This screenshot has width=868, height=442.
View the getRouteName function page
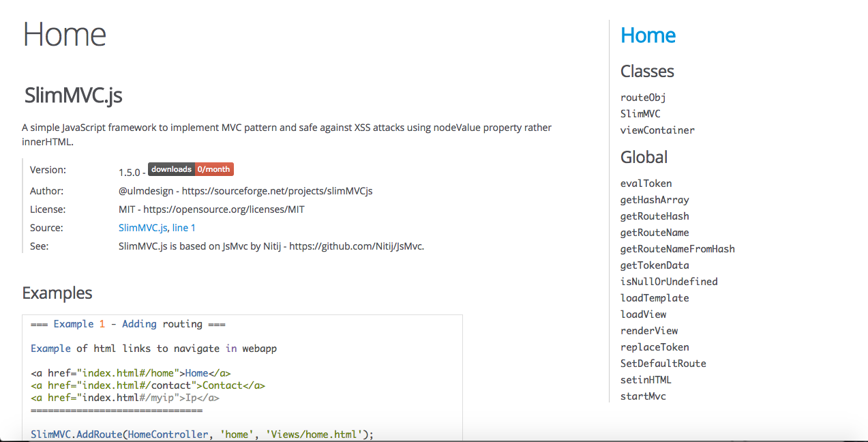654,232
